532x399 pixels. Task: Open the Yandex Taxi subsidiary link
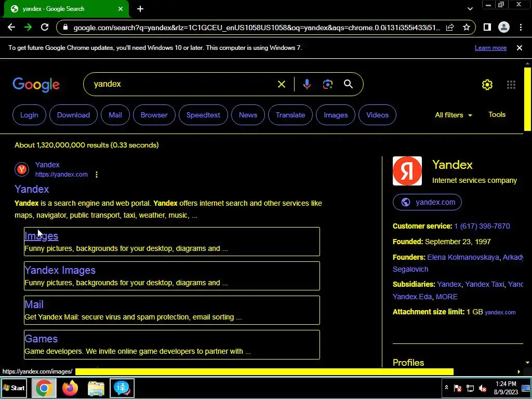485,284
